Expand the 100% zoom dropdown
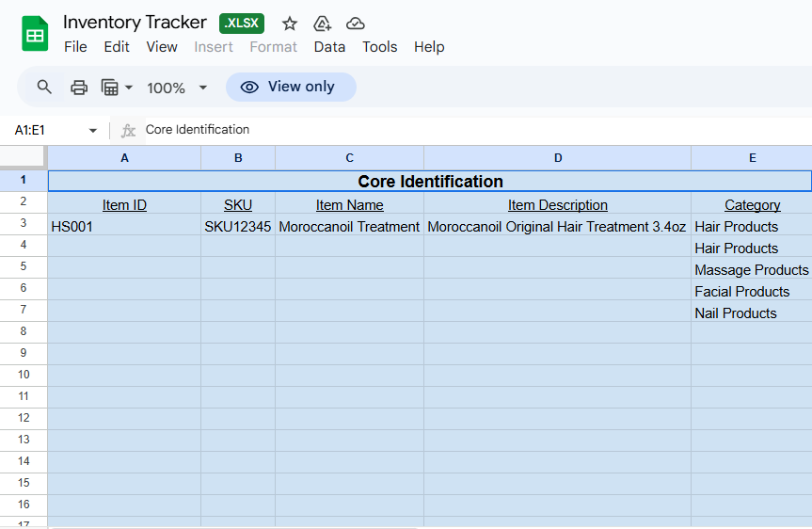The width and height of the screenshot is (812, 529). pos(202,88)
